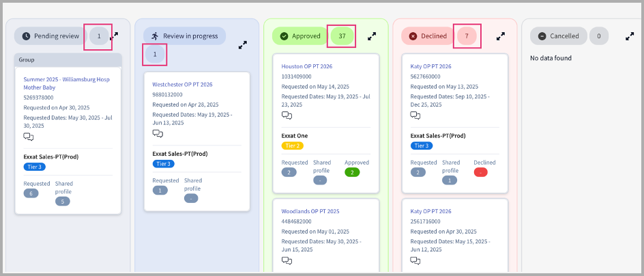Open Summer 2025 - Williamsburg Hosp Mother Baby link

click(x=67, y=83)
